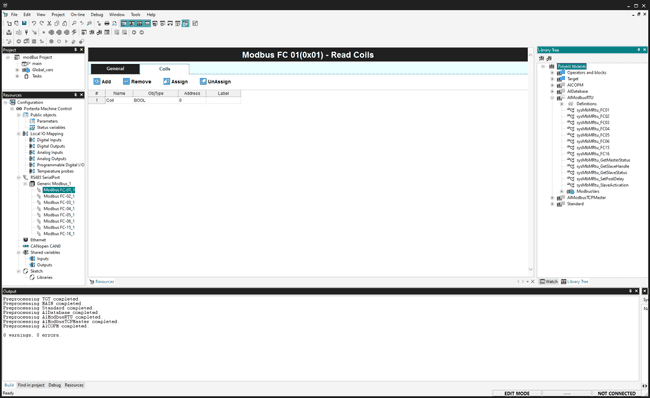Open the Debug output tab
This screenshot has height=398, width=650.
(x=54, y=385)
